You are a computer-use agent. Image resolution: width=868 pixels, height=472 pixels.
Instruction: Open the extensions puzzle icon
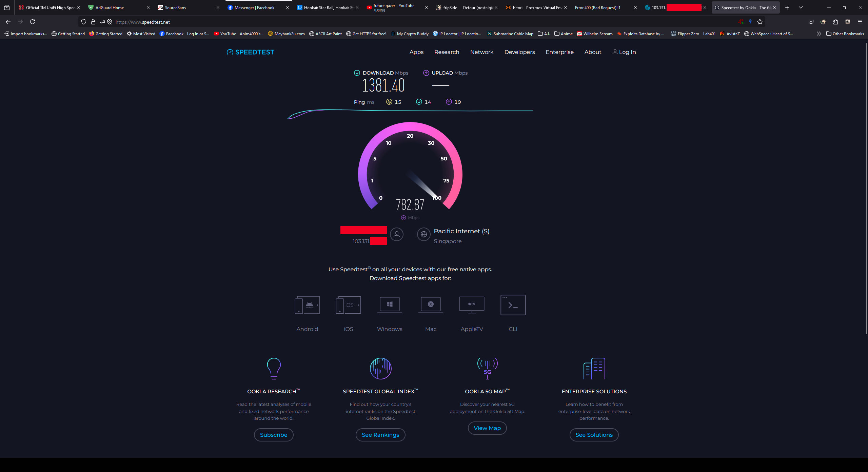coord(835,22)
